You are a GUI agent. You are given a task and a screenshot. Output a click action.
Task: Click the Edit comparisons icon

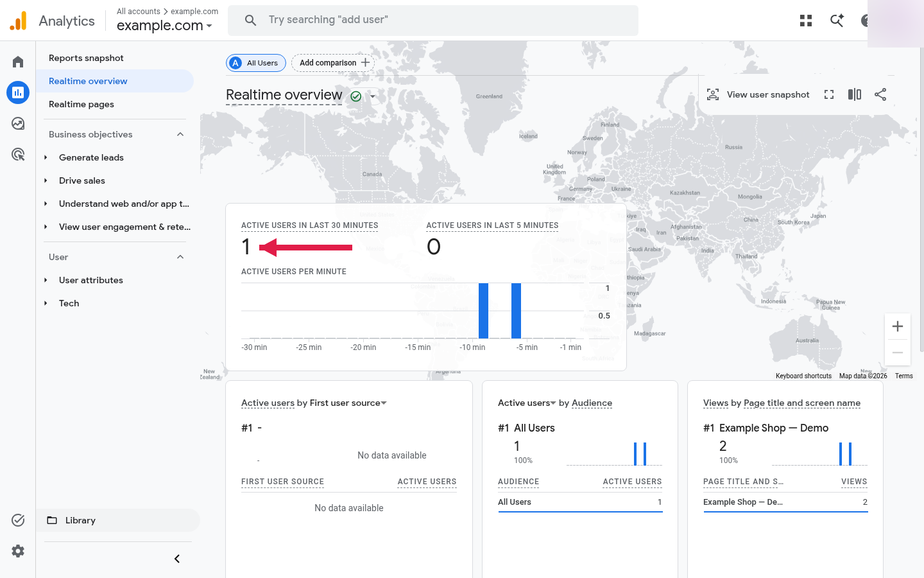click(x=855, y=94)
